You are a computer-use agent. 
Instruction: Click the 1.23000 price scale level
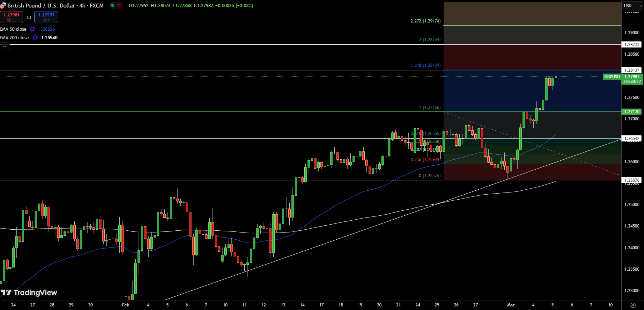(632, 291)
